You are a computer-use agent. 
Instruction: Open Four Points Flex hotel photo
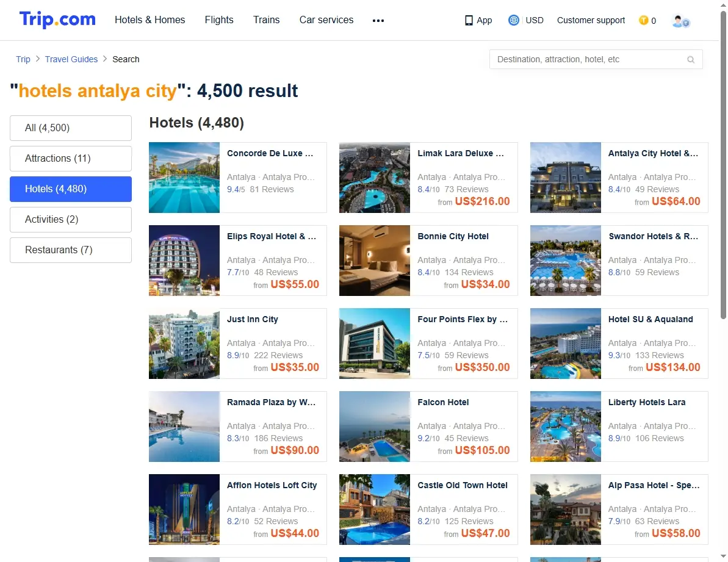point(375,344)
